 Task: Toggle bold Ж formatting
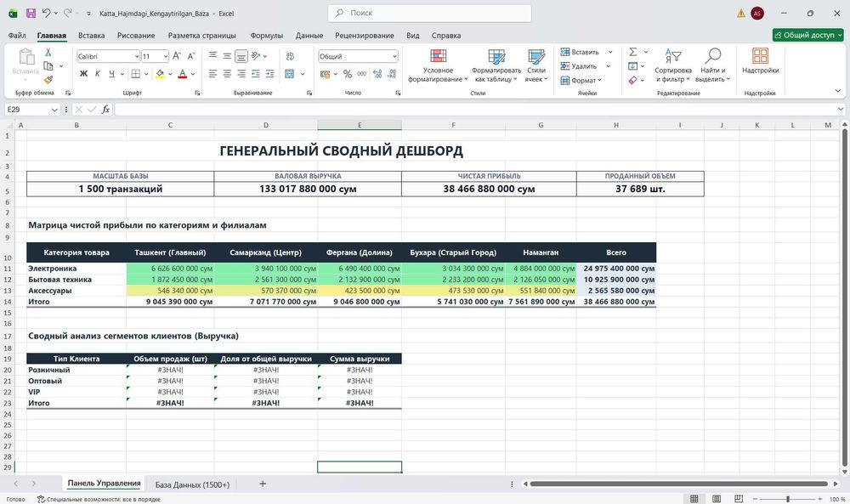[x=83, y=74]
